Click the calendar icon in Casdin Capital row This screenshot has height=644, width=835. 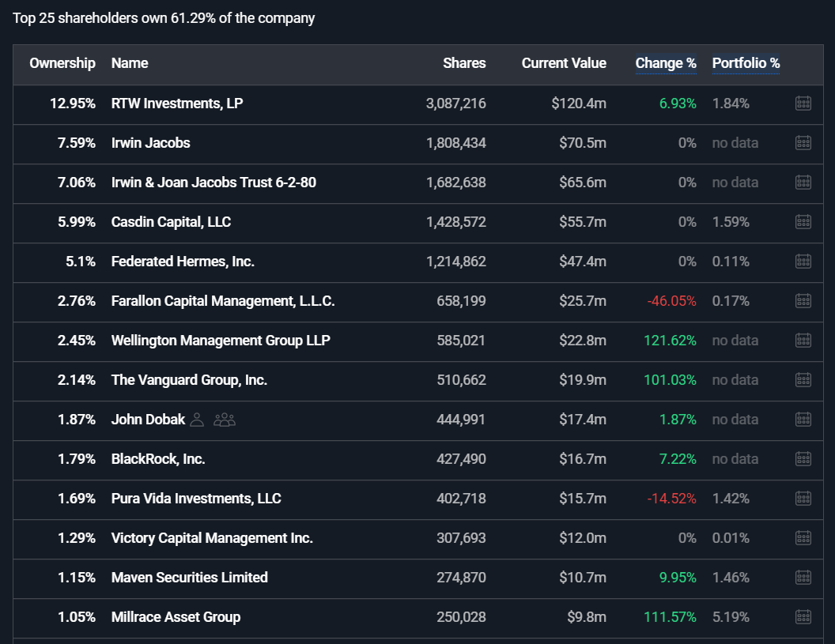coord(803,222)
